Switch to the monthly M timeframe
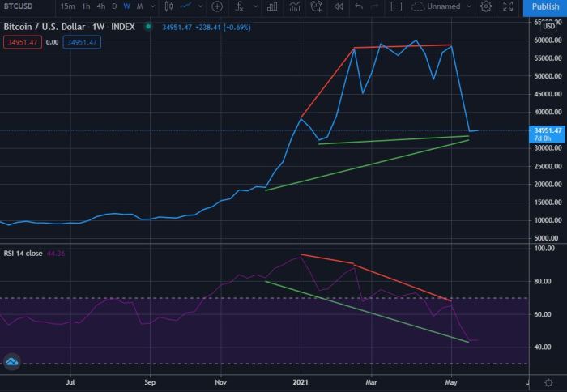Image resolution: width=567 pixels, height=392 pixels. (x=139, y=6)
